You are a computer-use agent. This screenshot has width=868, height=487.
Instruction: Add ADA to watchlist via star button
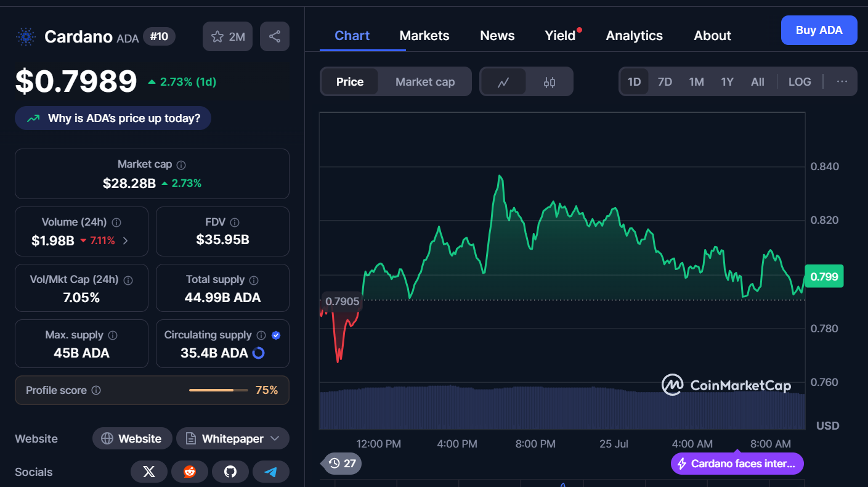tap(227, 36)
